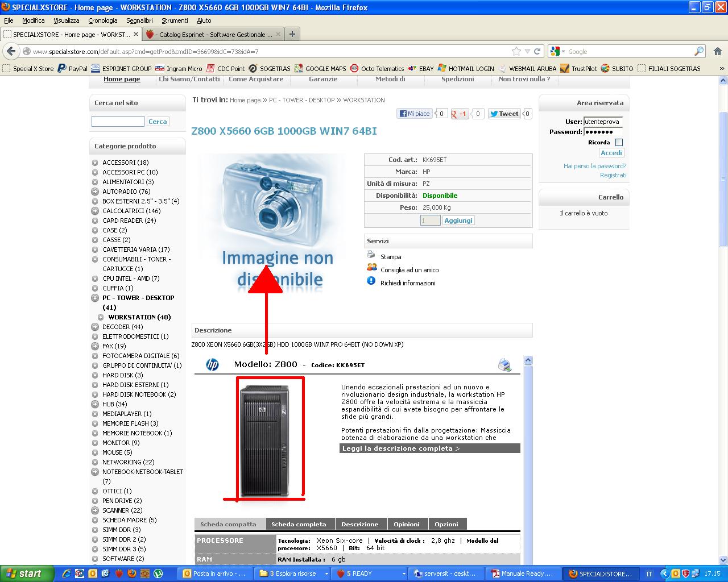Expand the DECODER (44) category
The image size is (728, 582).
click(x=95, y=327)
